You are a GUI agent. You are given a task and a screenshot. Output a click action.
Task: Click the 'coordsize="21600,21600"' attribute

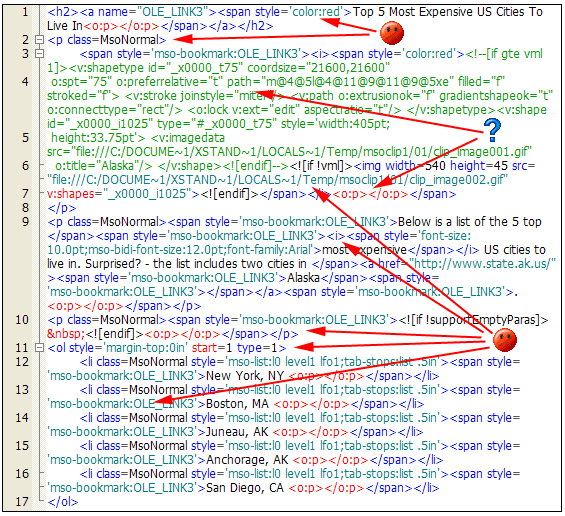[x=319, y=68]
